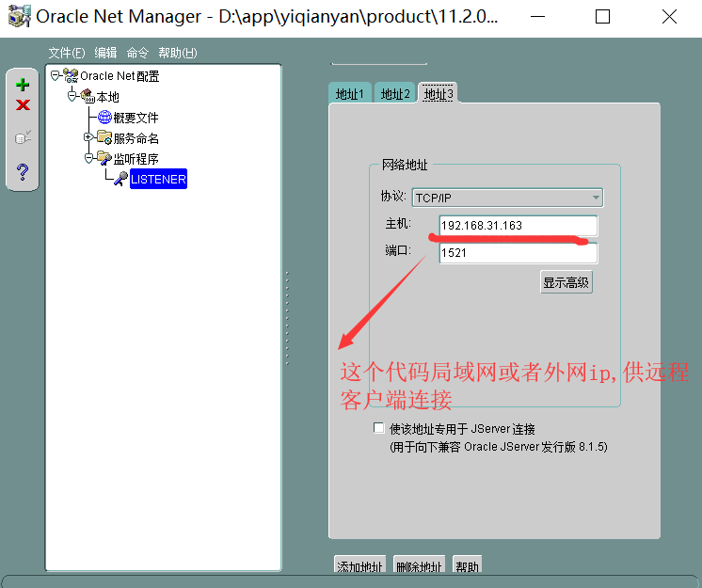Click the 本地 node icon
Viewport: 702px width, 588px height.
(88, 96)
